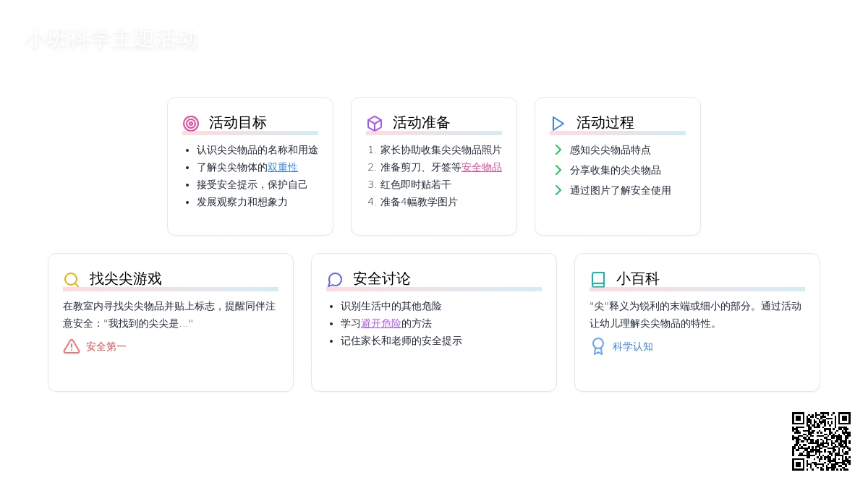Click the magnifier icon beside 找尖尖游戏

72,280
